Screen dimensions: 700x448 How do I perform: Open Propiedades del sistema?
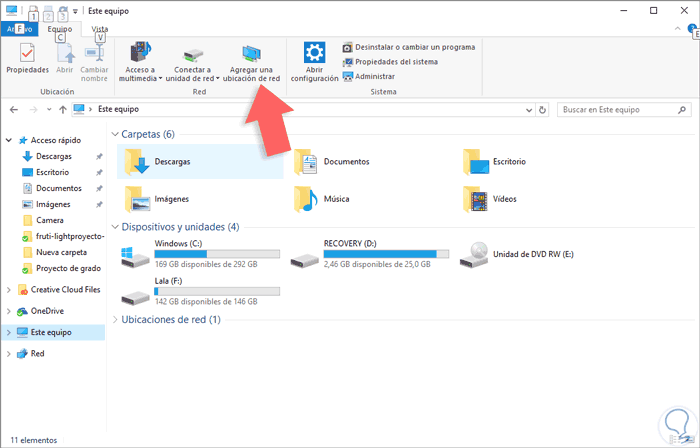tap(390, 62)
